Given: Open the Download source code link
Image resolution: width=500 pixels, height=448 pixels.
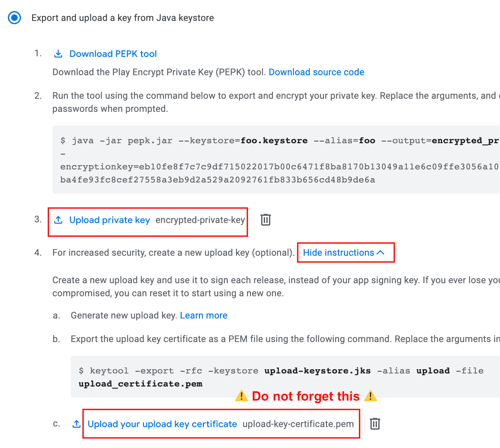Looking at the screenshot, I should click(316, 72).
